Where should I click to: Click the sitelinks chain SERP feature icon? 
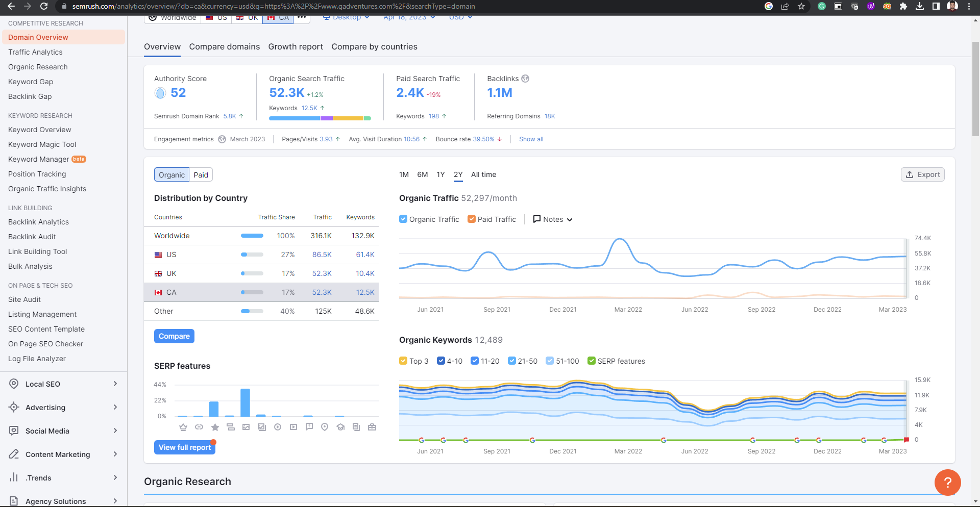coord(199,427)
